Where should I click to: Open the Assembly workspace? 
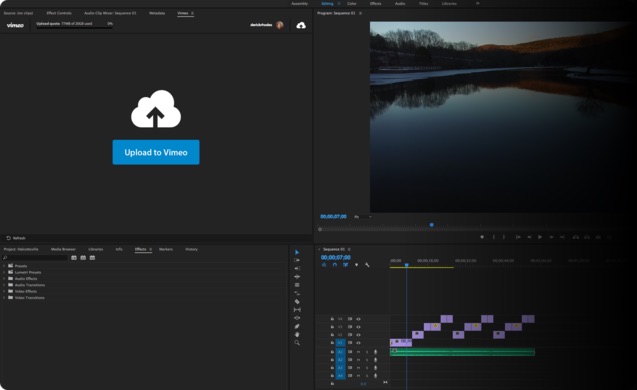tap(299, 4)
